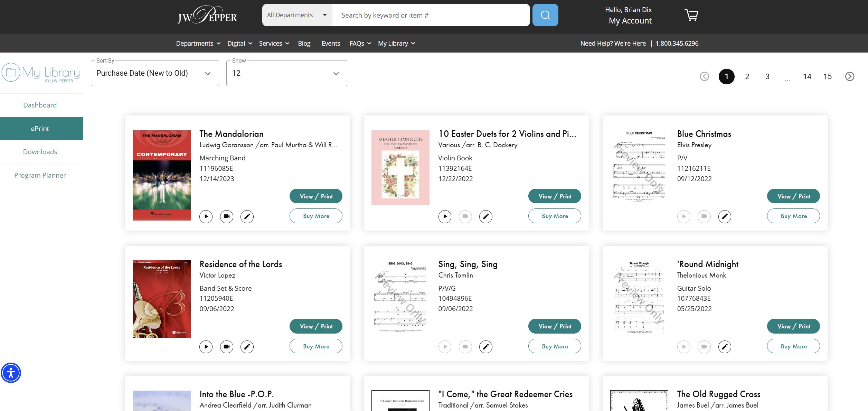This screenshot has width=868, height=411.
Task: Click the video icon for 10 Easter Duets
Action: [x=465, y=216]
